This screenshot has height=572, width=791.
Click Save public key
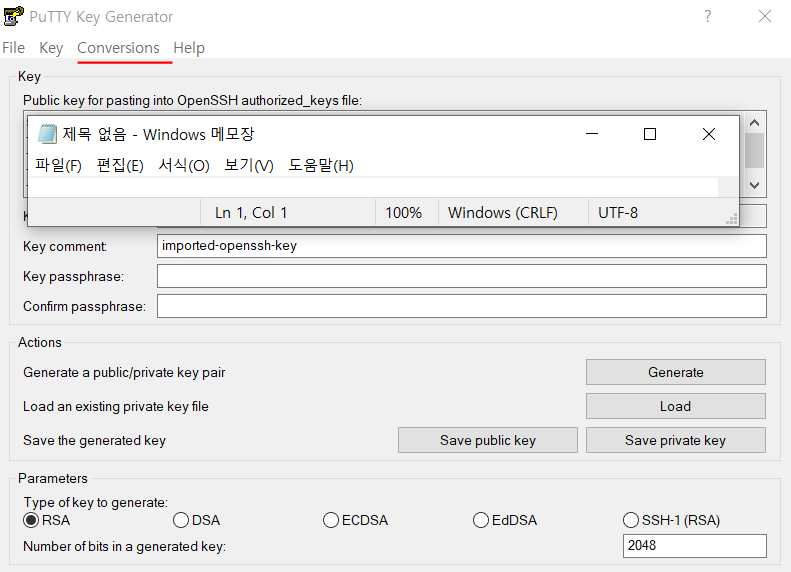click(x=487, y=440)
